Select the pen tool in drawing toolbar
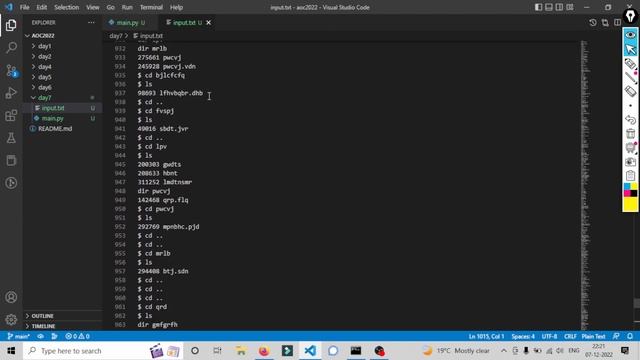 pyautogui.click(x=630, y=77)
